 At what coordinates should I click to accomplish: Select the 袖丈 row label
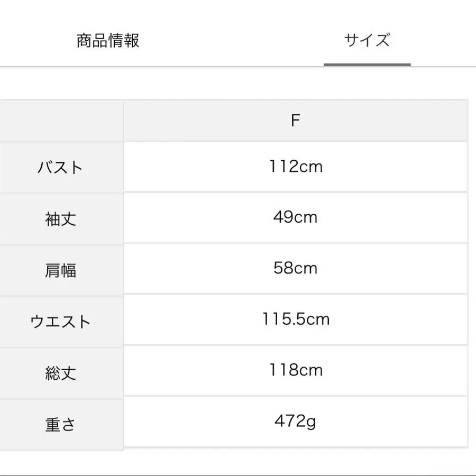[61, 218]
